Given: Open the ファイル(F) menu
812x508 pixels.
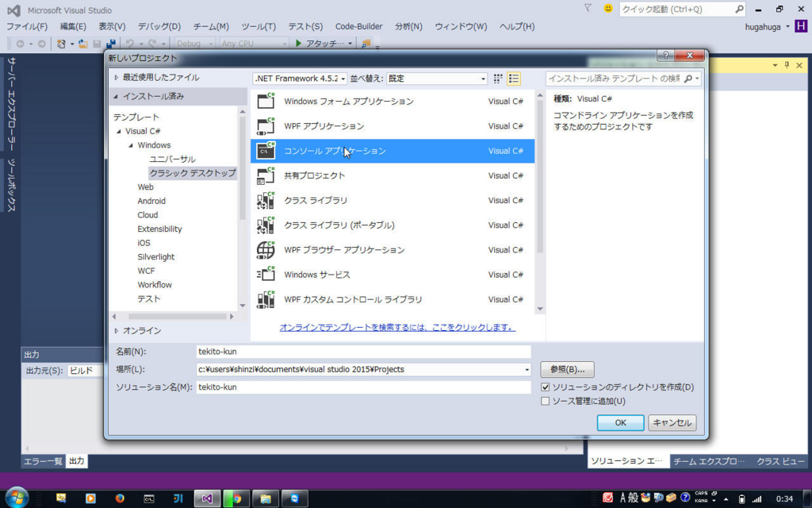Looking at the screenshot, I should pyautogui.click(x=27, y=26).
